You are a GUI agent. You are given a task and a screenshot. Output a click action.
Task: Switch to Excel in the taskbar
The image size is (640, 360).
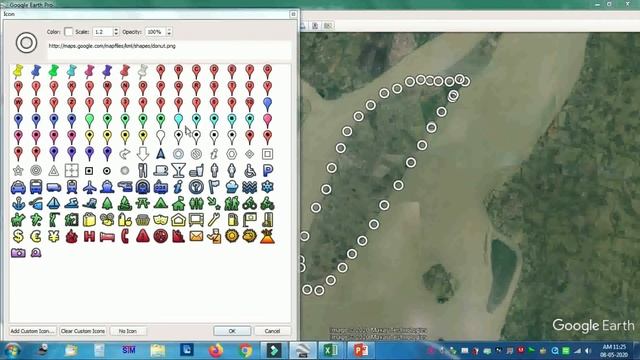[331, 350]
